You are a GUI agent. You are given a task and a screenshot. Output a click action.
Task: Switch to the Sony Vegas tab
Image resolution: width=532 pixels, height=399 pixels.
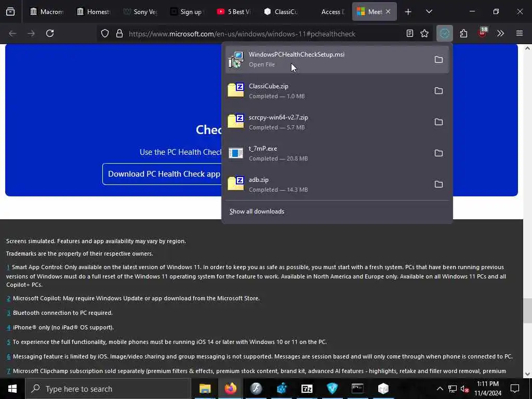(140, 11)
